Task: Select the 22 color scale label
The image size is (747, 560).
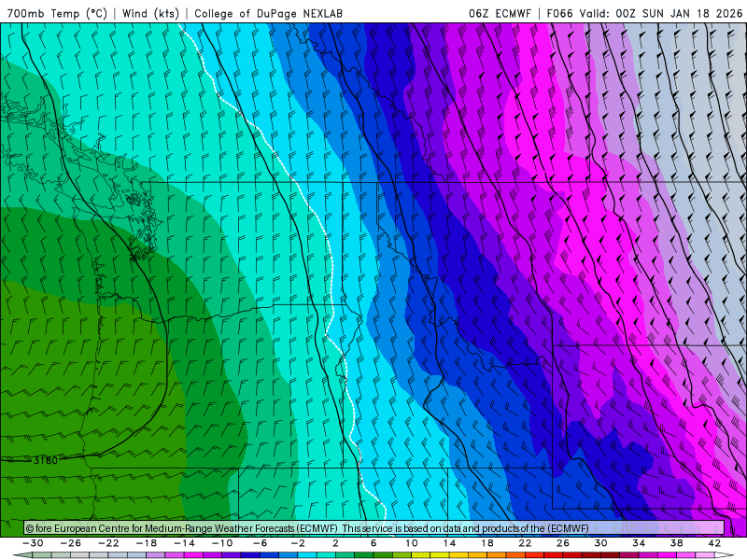Action: 525,543
